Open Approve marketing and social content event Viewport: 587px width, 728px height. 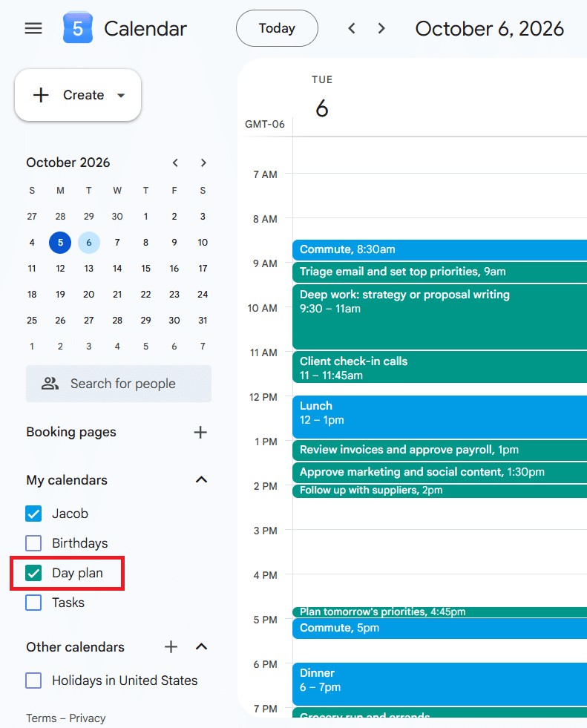click(439, 473)
